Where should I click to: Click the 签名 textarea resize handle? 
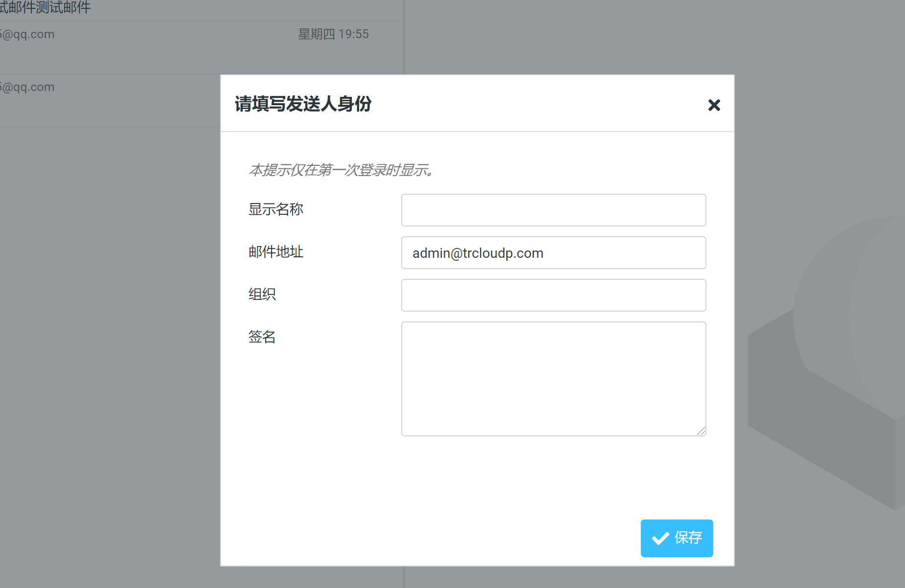point(701,431)
